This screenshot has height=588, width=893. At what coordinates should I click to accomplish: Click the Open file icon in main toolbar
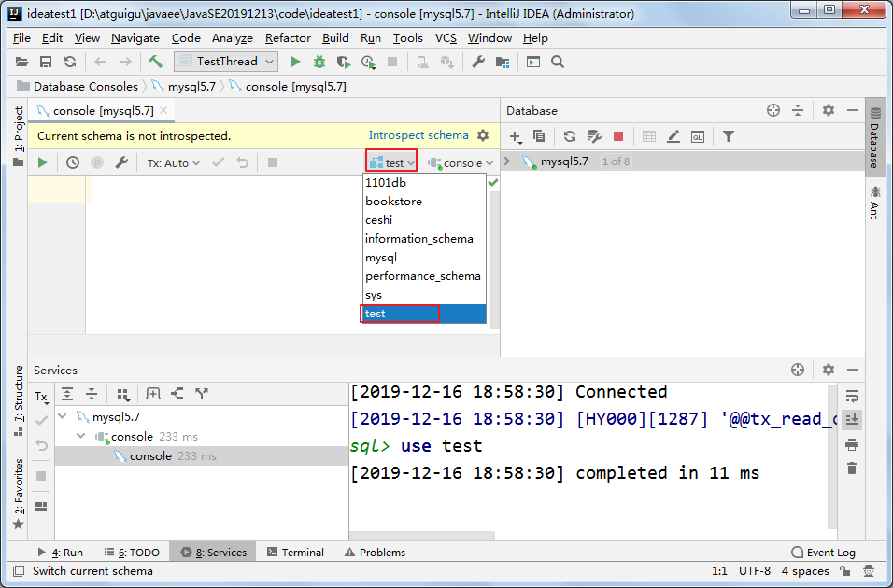point(22,62)
